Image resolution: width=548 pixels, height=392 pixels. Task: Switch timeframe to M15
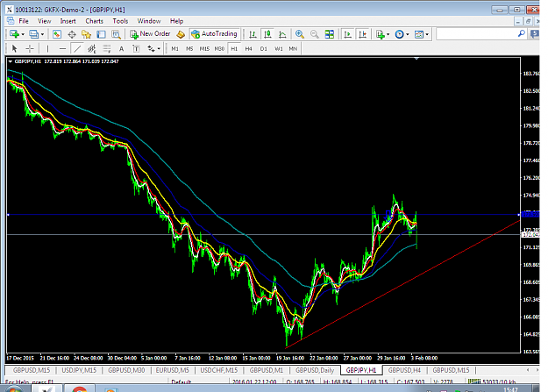(x=204, y=48)
